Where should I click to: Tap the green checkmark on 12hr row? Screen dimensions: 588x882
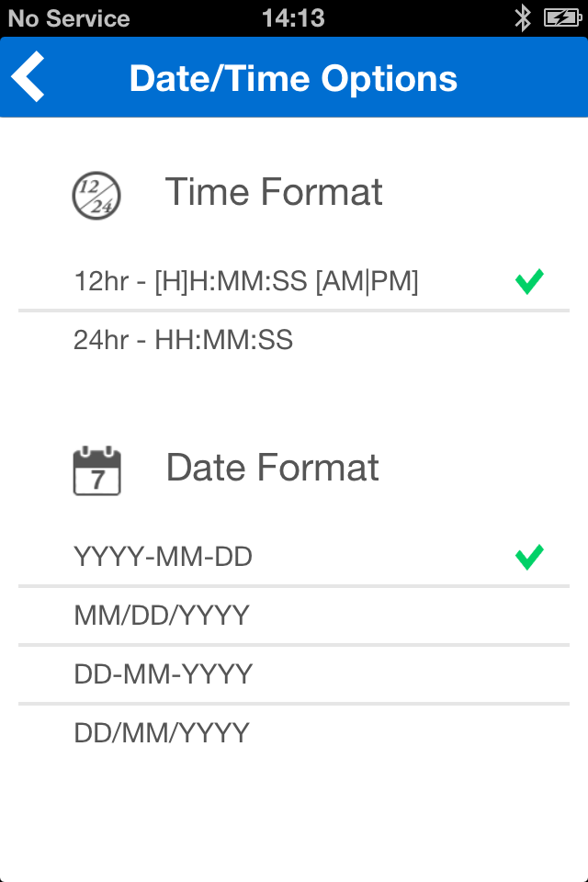coord(529,281)
